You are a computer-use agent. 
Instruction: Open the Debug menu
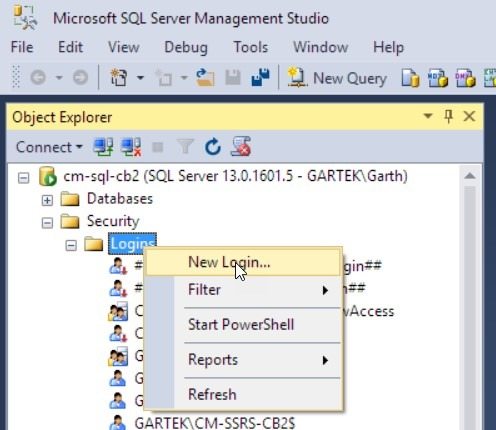point(186,47)
